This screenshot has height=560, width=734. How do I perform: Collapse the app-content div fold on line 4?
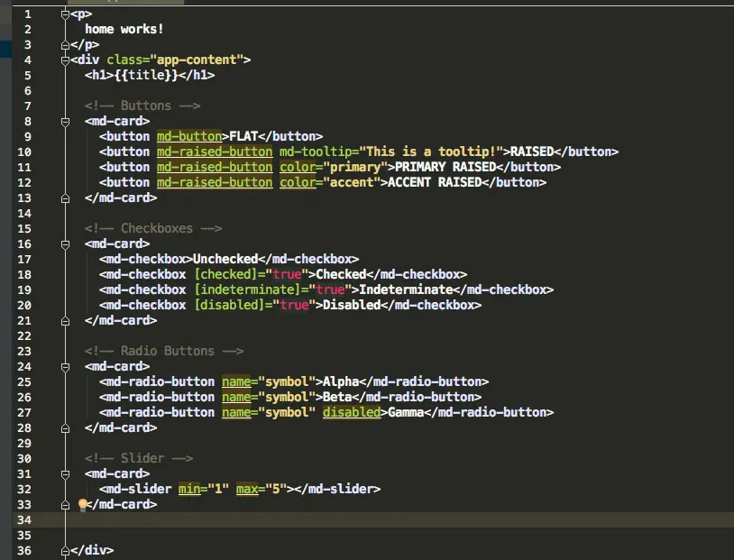[x=65, y=60]
